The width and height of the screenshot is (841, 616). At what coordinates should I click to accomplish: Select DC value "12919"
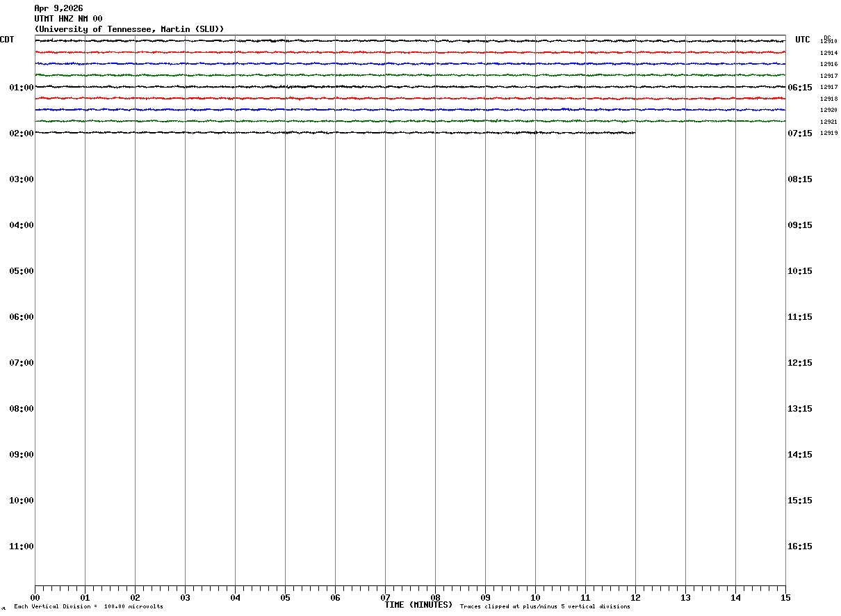828,133
